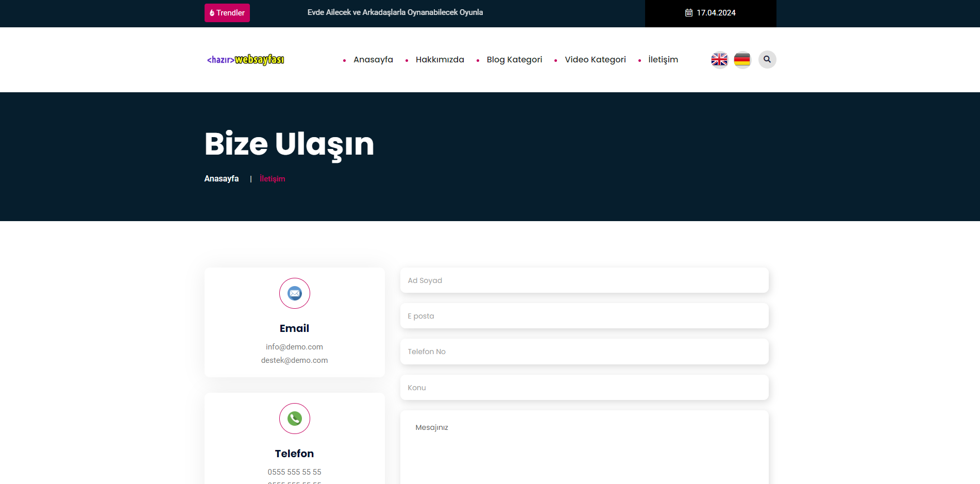980x484 pixels.
Task: Click the Anasayfa breadcrumb link
Action: (222, 179)
